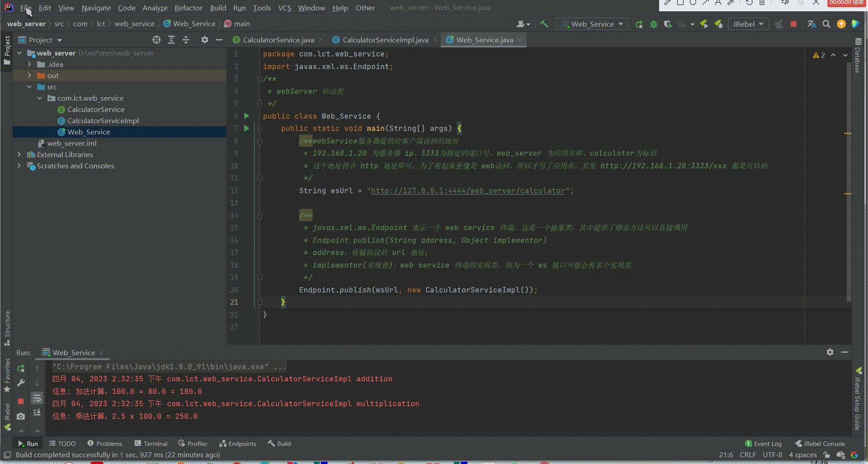Select web_server.iml file in tree
Image resolution: width=868 pixels, height=464 pixels.
[x=72, y=143]
